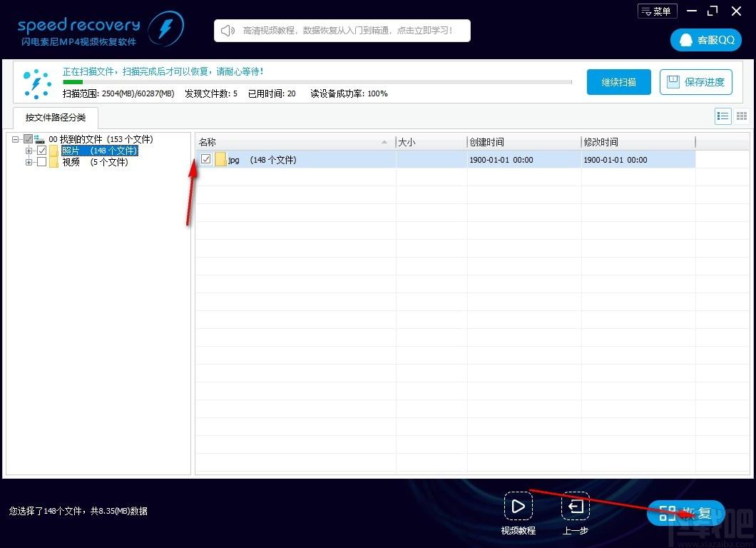
Task: Sort by the 大小 column header
Action: (x=431, y=142)
